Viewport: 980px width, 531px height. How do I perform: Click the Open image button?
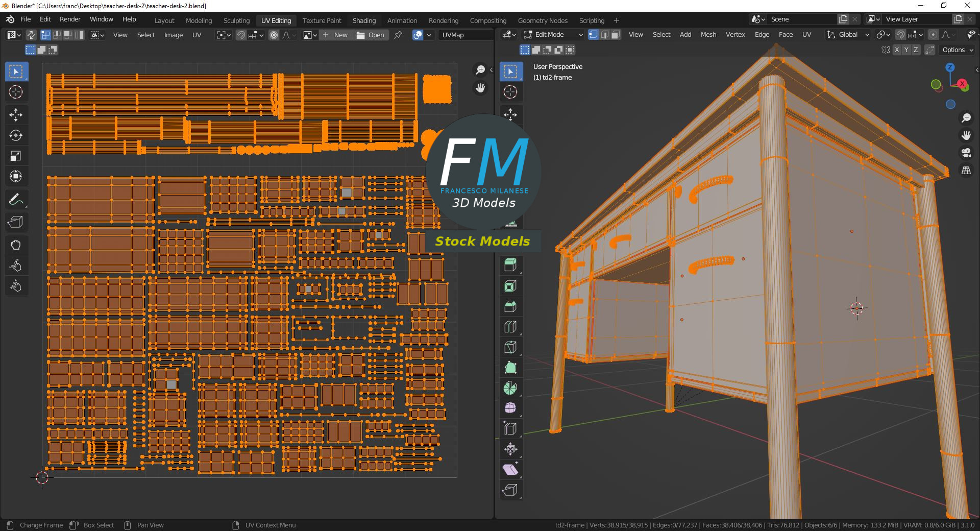[x=371, y=35]
